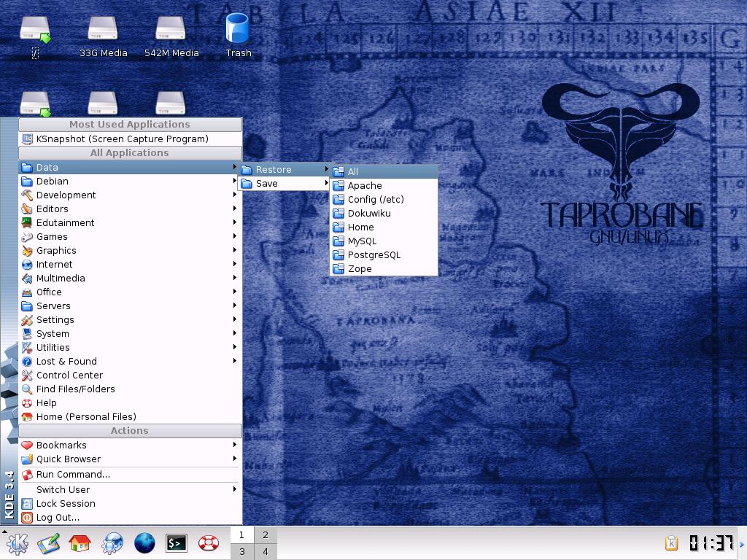Open Control Center from the menu
Image resolution: width=747 pixels, height=560 pixels.
tap(130, 375)
